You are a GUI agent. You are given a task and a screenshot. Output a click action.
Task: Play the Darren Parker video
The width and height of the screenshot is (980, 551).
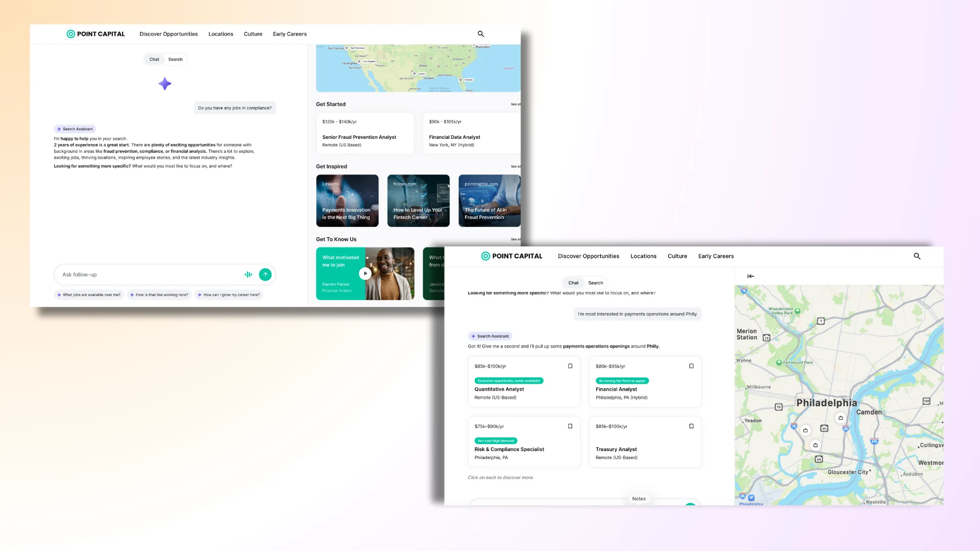tap(365, 273)
